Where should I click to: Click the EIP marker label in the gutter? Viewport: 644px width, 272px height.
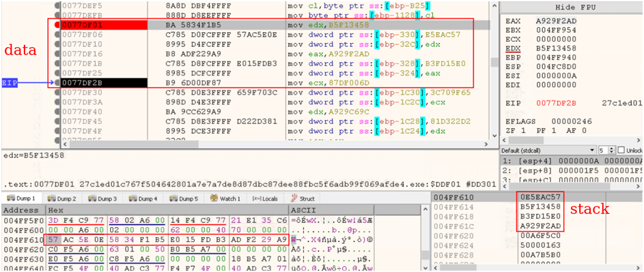click(10, 83)
